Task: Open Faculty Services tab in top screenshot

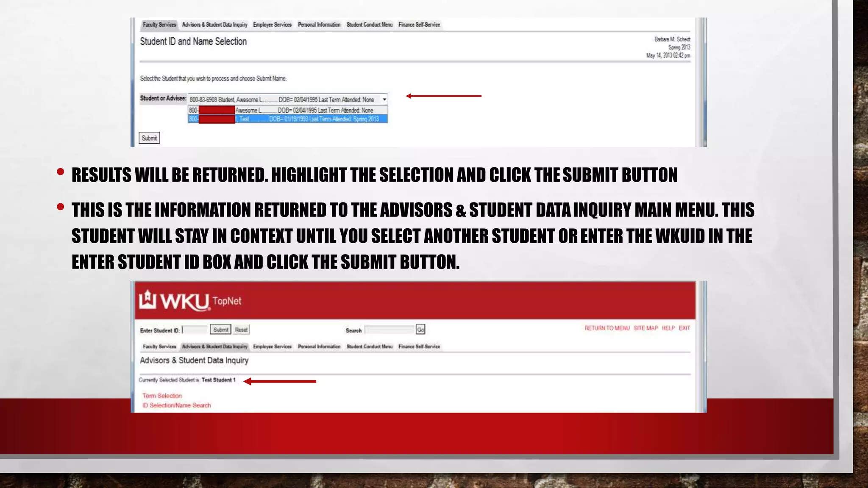Action: [159, 25]
